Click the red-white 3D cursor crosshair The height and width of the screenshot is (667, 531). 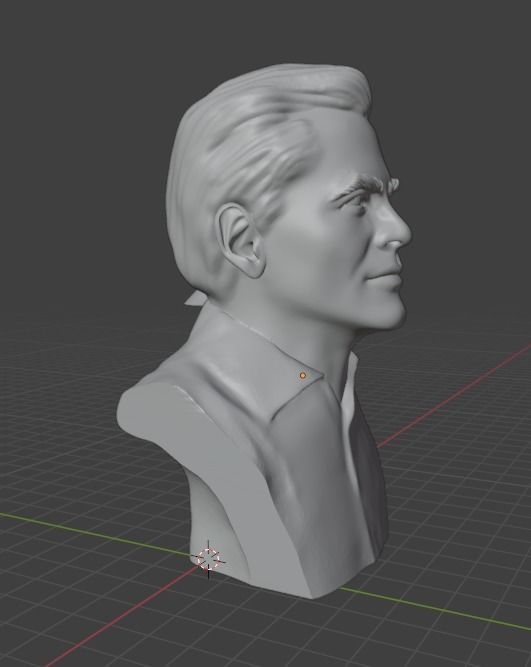208,559
